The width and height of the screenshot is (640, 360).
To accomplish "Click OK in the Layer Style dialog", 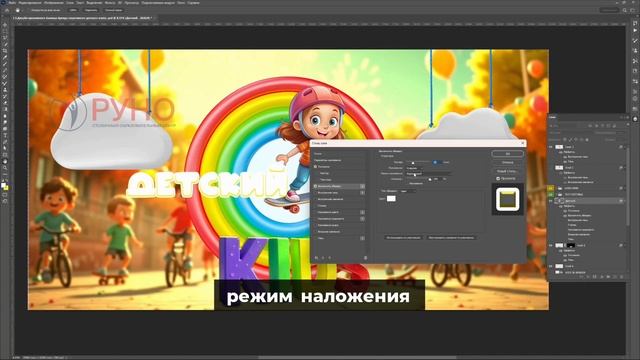I will 507,153.
